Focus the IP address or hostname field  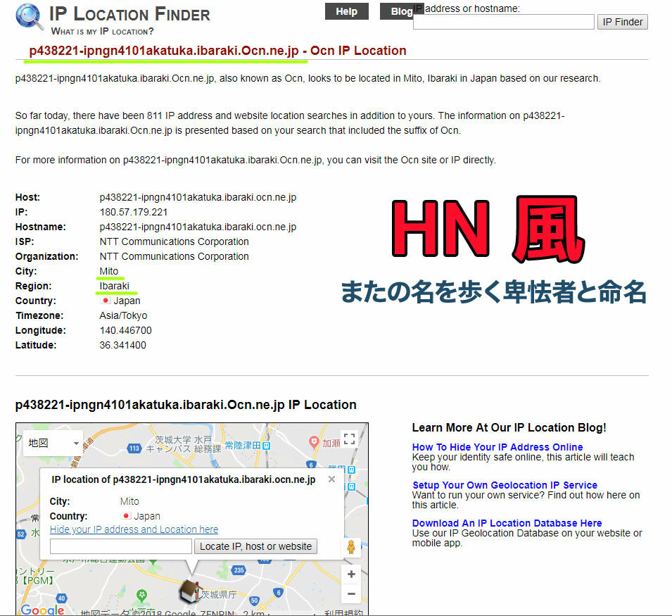[504, 22]
